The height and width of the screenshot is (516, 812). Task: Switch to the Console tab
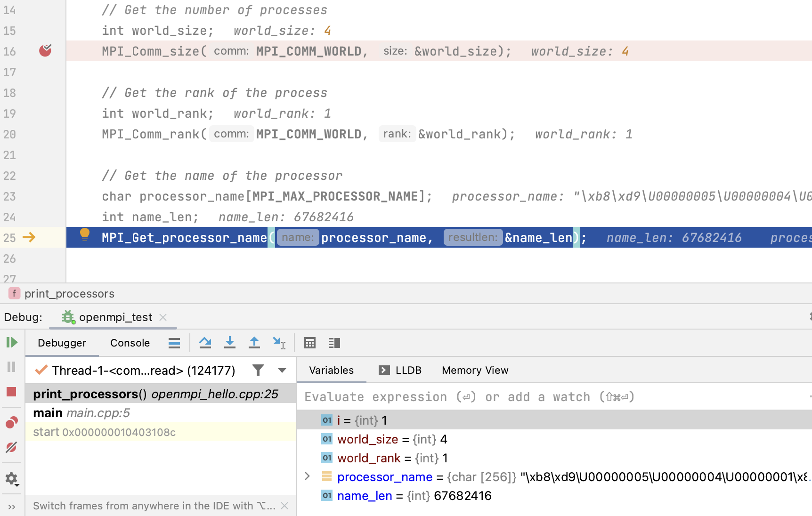click(130, 343)
